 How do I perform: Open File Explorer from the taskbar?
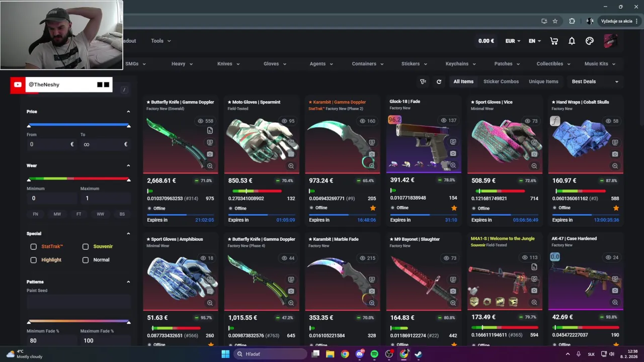330,354
